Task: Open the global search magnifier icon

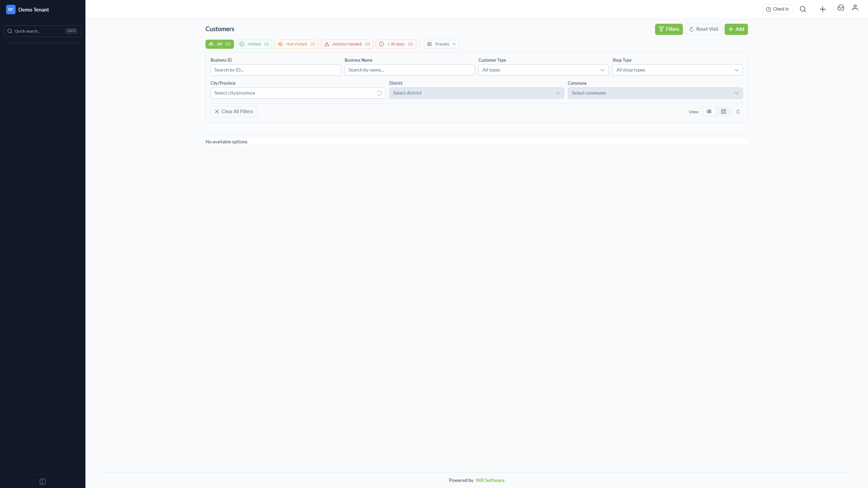Action: tap(803, 9)
